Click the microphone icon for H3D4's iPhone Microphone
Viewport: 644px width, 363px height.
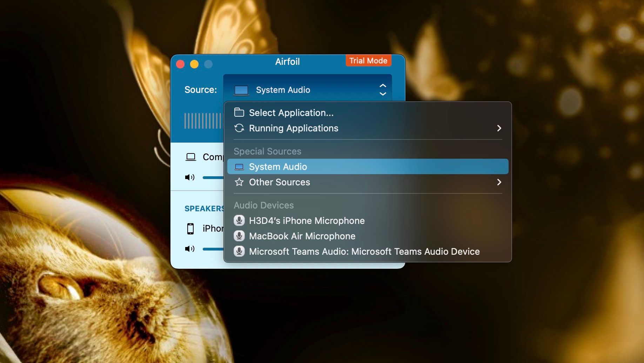click(x=239, y=220)
